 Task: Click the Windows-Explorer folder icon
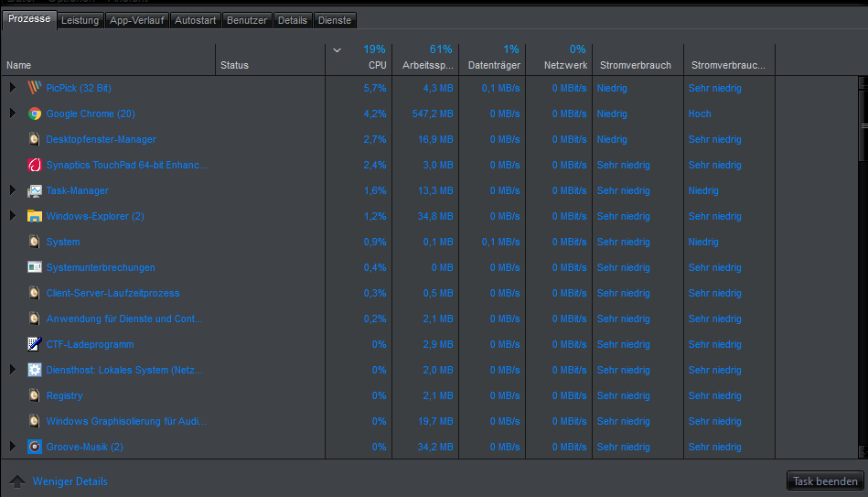click(35, 216)
